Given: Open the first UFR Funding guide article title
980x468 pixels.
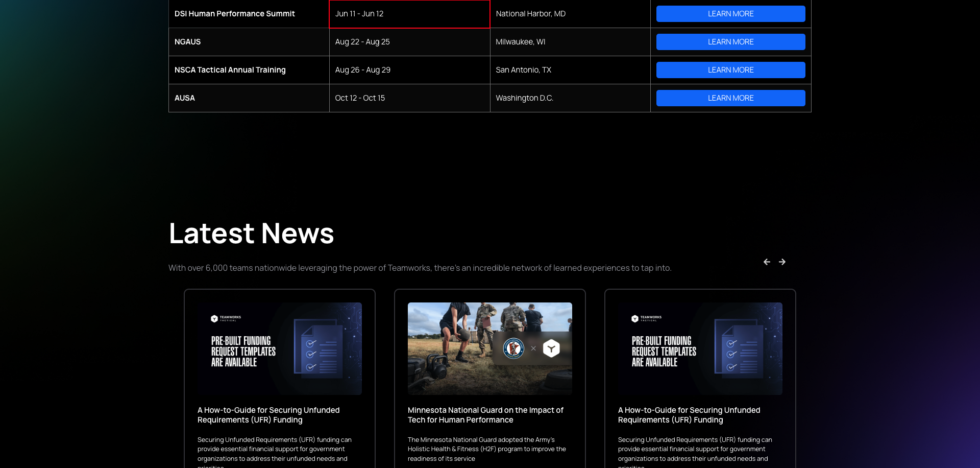Looking at the screenshot, I should point(268,415).
